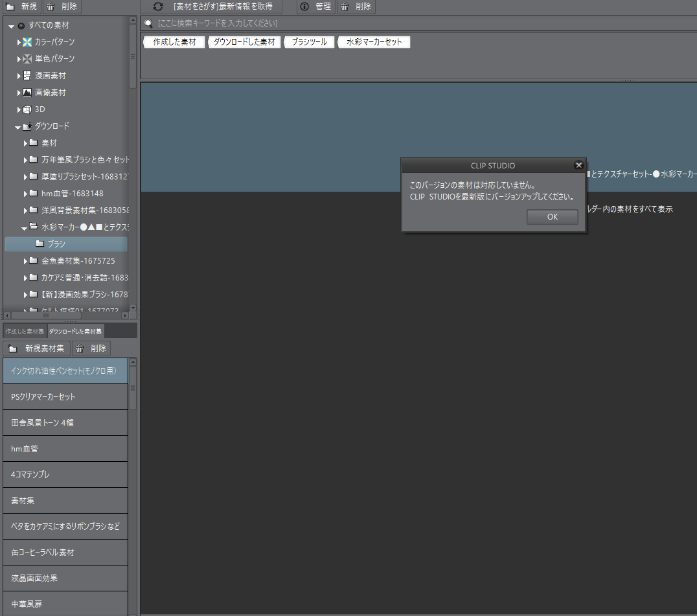Select 田舎風景トーン 4種 collection

point(65,423)
